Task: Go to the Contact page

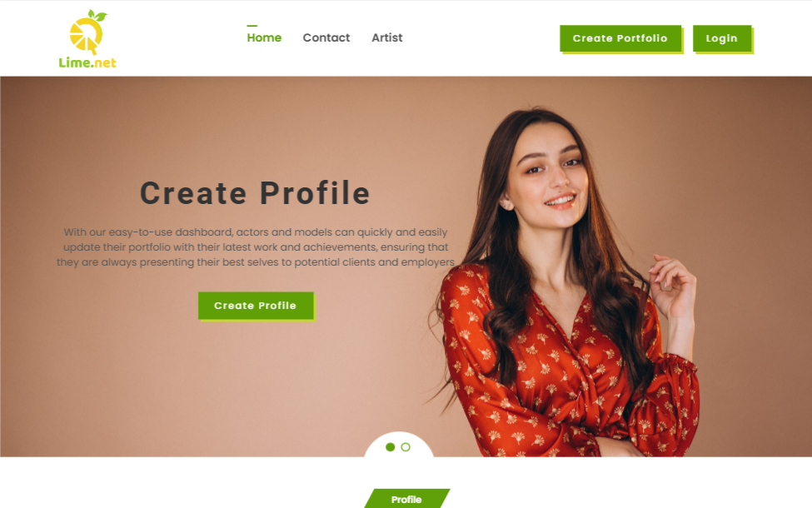Action: pyautogui.click(x=326, y=37)
